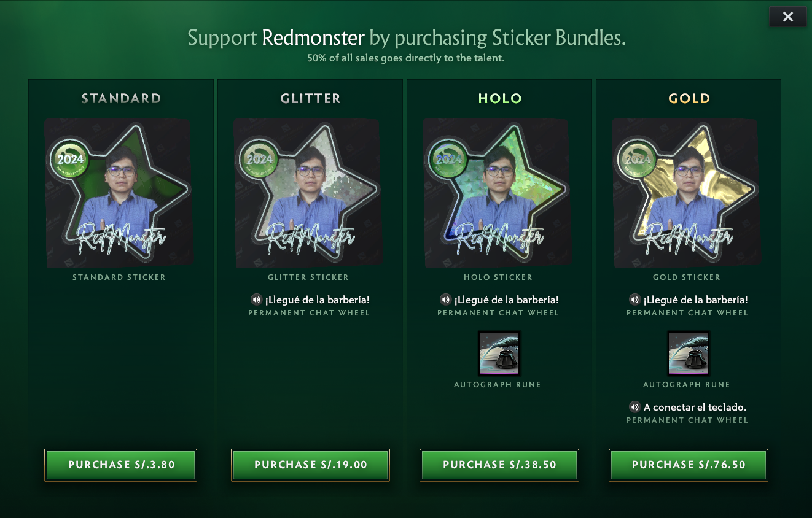Purchase Standard bundle for S/.3.80
This screenshot has width=812, height=518.
coord(121,465)
